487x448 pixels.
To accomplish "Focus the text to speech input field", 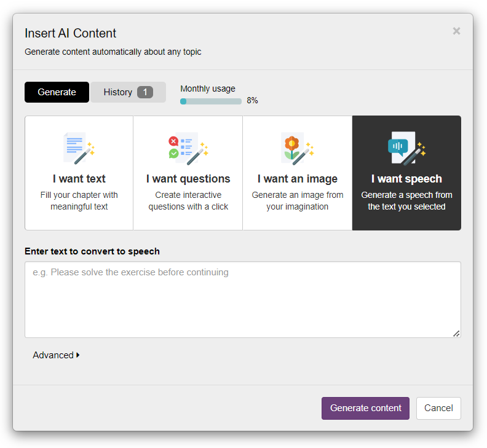I will (242, 299).
